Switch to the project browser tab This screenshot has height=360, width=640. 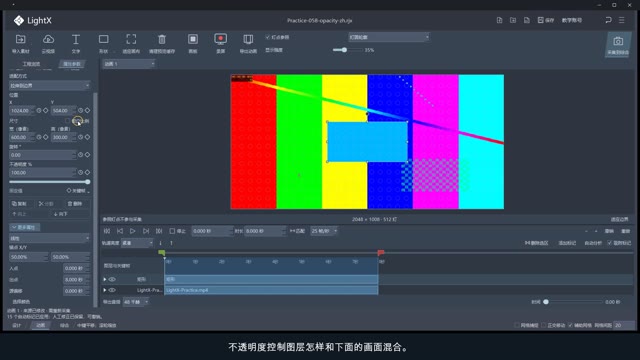point(31,64)
